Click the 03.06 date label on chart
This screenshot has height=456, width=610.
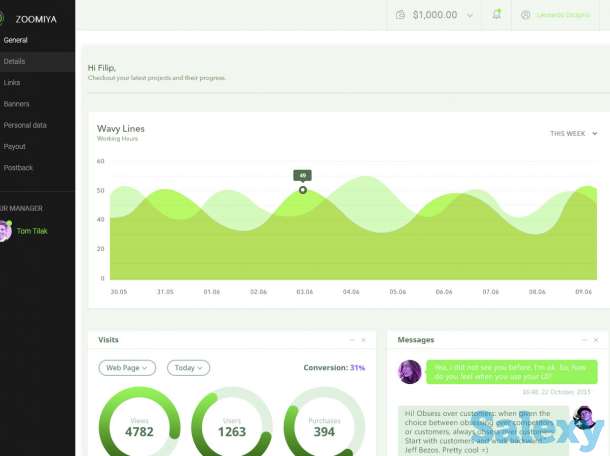coord(305,292)
